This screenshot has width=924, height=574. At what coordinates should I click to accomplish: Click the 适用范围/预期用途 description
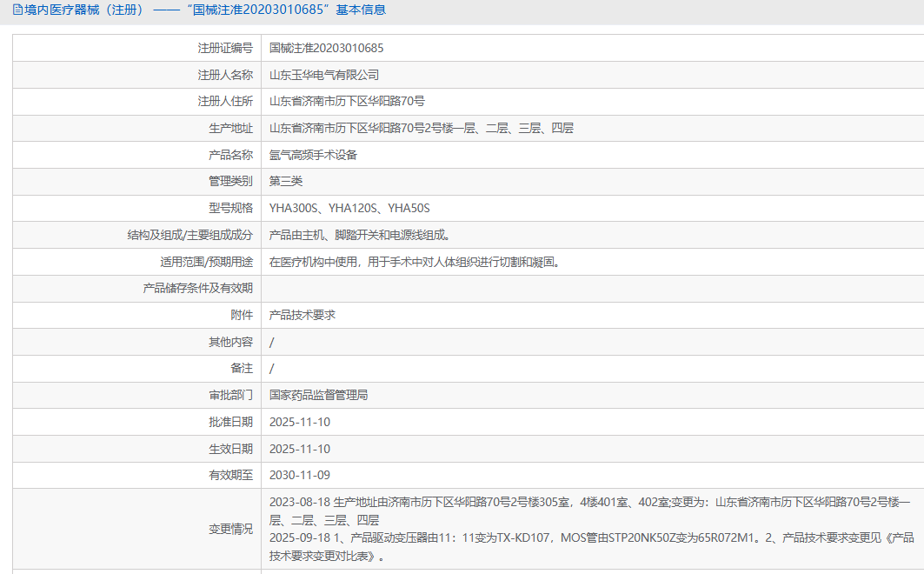click(415, 262)
